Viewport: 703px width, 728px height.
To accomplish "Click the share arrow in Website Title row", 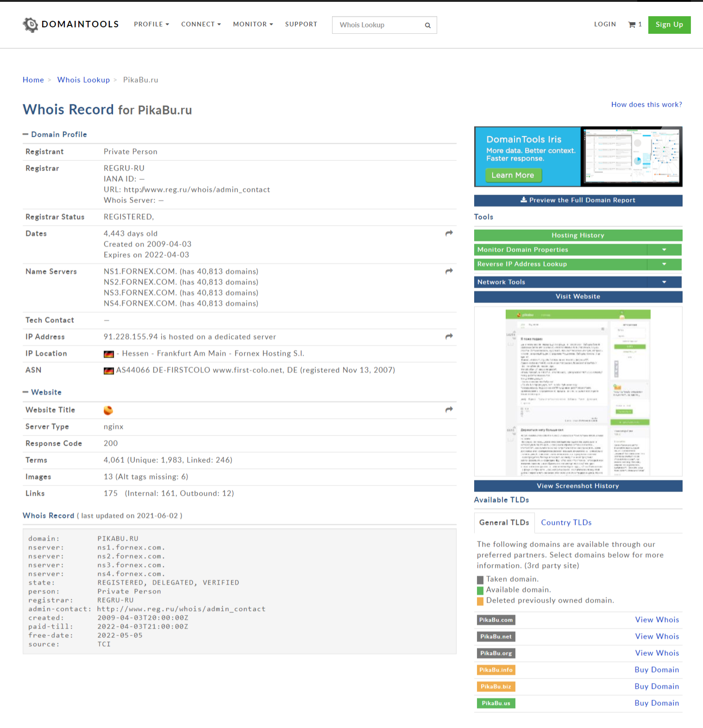I will pyautogui.click(x=449, y=410).
